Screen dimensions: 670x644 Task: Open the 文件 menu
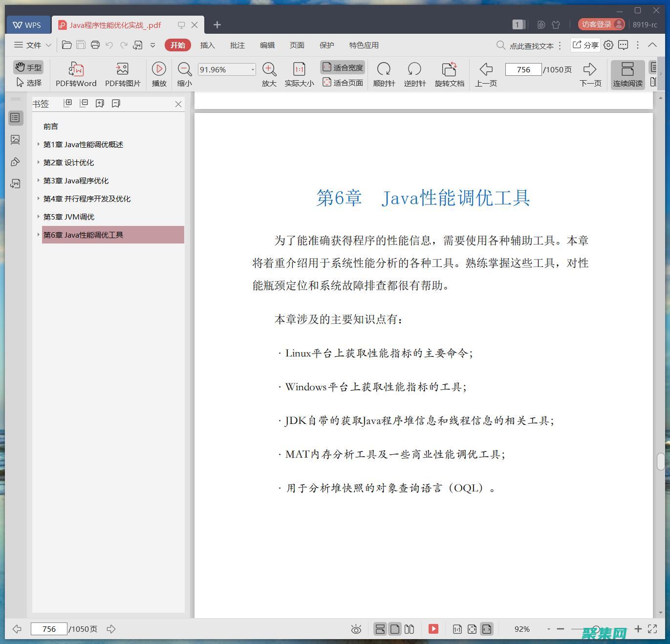point(31,45)
